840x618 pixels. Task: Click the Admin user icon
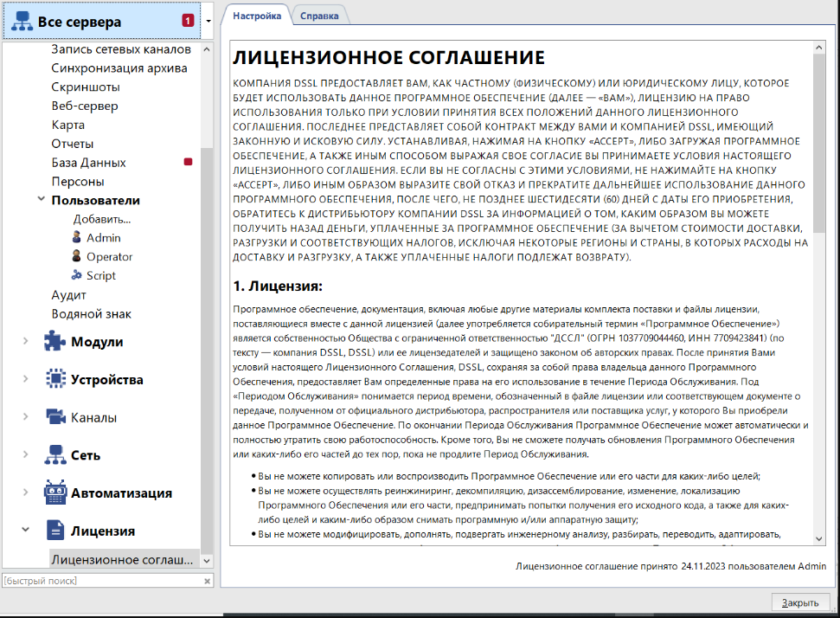click(77, 237)
